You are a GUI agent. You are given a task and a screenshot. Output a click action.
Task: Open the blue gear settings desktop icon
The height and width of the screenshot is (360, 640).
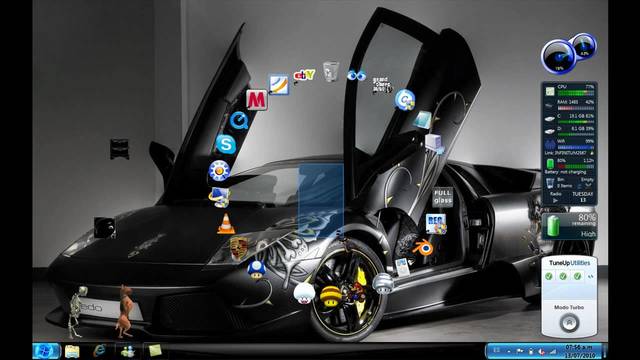219,171
